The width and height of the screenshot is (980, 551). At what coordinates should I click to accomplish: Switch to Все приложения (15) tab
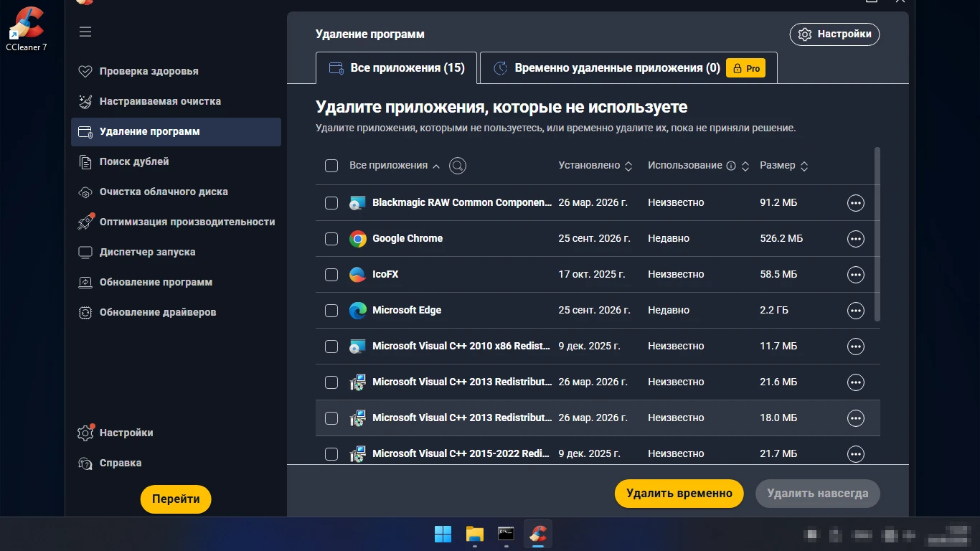(397, 68)
